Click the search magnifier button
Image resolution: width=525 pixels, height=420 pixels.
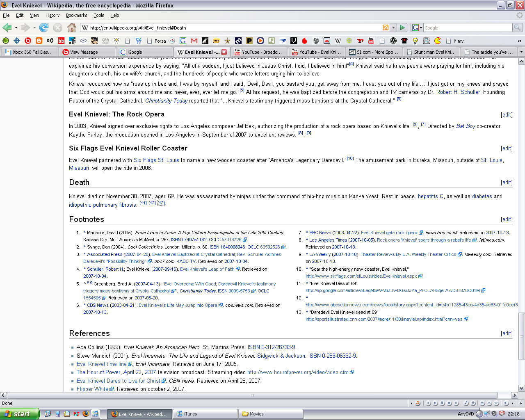[x=518, y=27]
